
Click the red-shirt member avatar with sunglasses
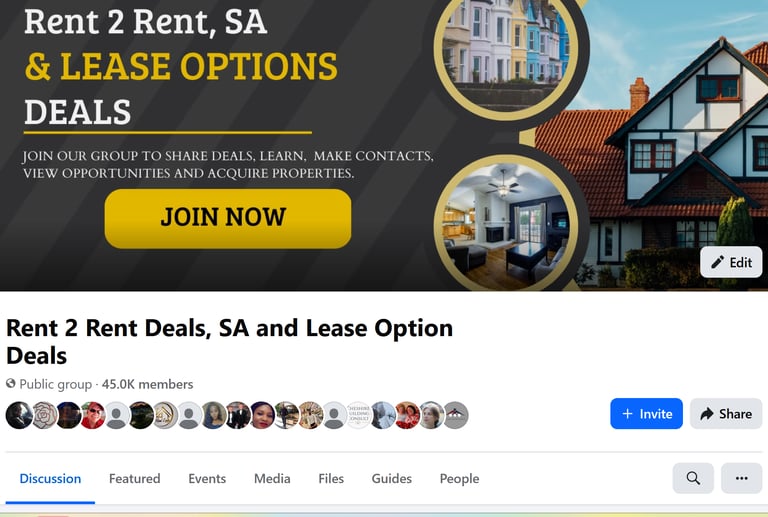93,415
